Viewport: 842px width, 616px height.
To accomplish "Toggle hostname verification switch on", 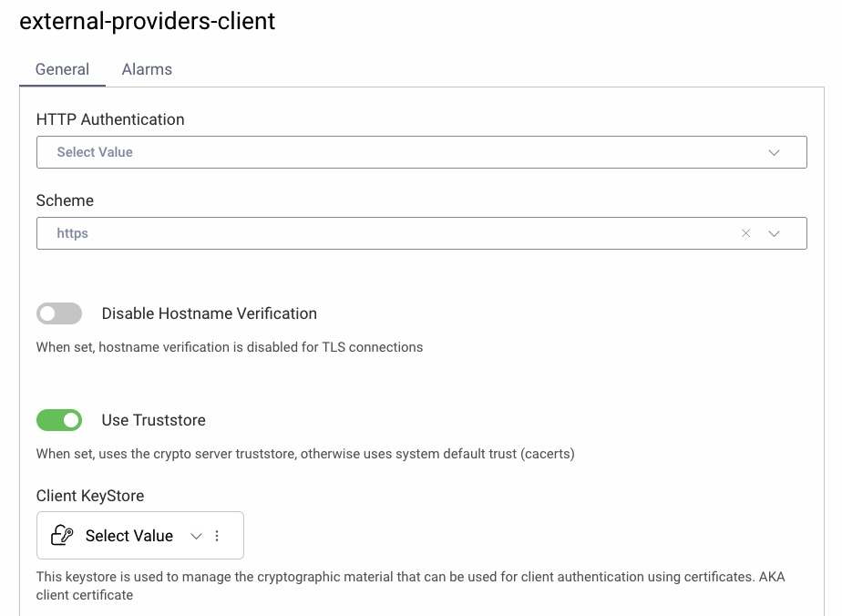I will [x=59, y=313].
